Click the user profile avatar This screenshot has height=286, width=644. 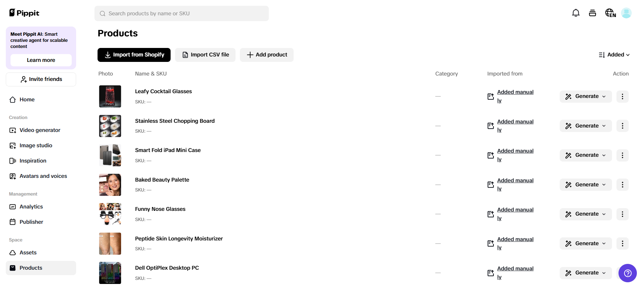[x=626, y=13]
